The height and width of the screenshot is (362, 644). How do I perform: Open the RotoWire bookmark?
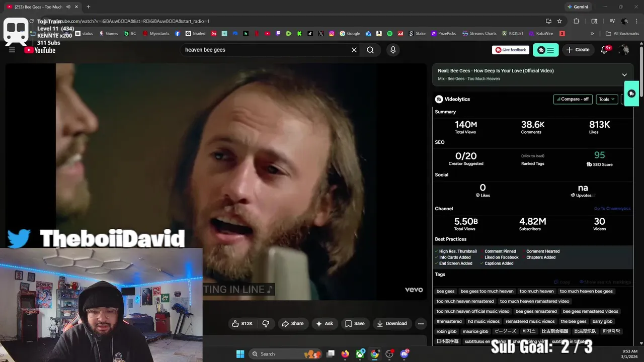pyautogui.click(x=541, y=34)
